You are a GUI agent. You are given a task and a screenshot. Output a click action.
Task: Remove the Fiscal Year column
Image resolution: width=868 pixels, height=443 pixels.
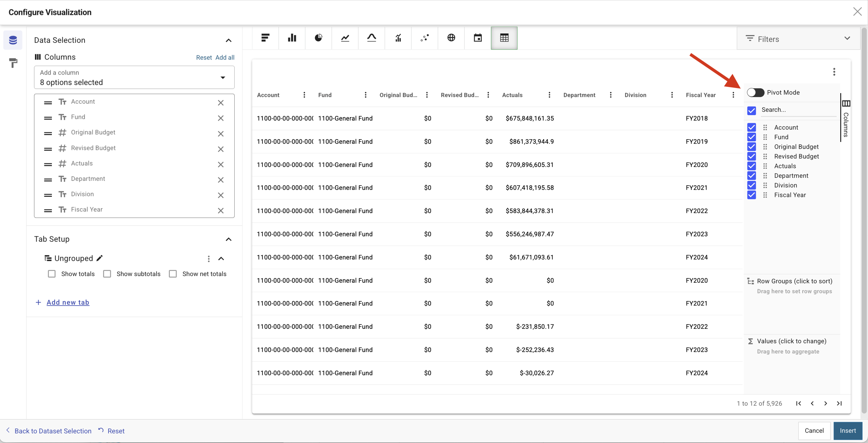click(x=221, y=211)
